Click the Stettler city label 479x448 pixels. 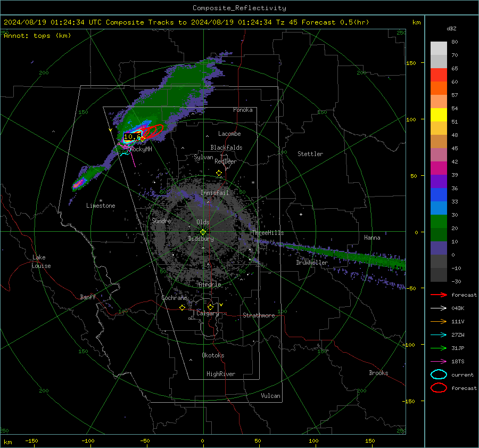coord(310,154)
